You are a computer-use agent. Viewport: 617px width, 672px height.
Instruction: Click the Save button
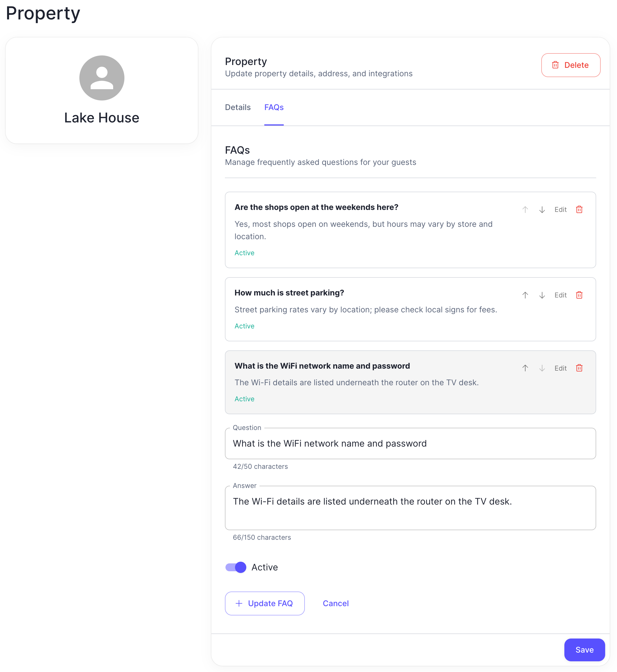[584, 650]
